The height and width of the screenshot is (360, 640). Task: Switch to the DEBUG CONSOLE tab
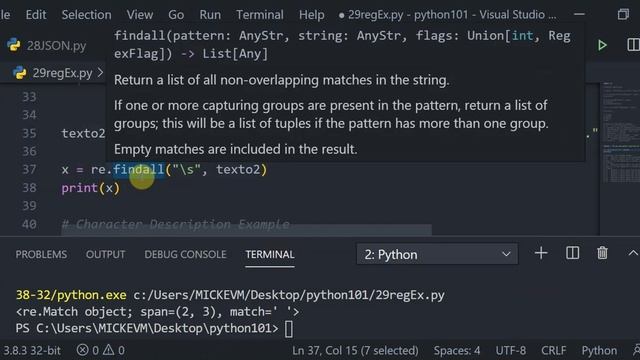pos(185,254)
